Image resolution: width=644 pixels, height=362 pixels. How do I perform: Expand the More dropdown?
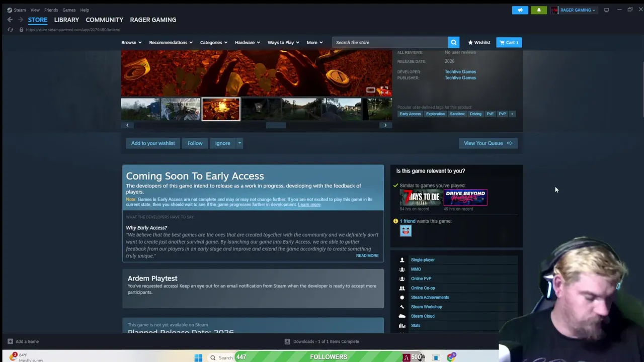(x=314, y=42)
